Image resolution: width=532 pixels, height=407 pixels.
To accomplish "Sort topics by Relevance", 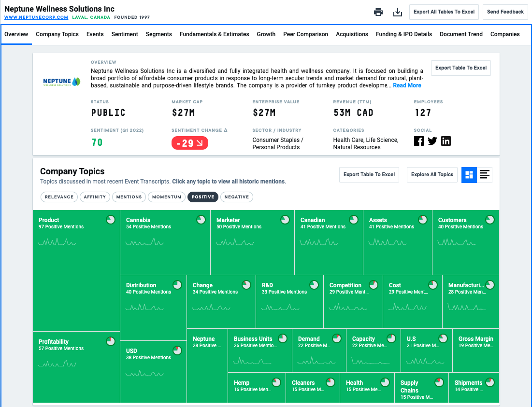I will tap(59, 197).
